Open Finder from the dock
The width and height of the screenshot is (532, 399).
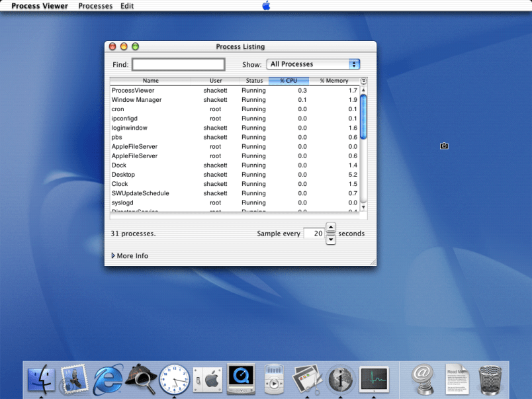[41, 379]
